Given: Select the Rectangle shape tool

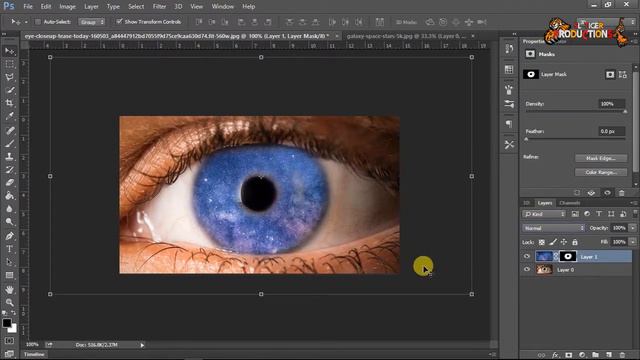Looking at the screenshot, I should tap(9, 276).
